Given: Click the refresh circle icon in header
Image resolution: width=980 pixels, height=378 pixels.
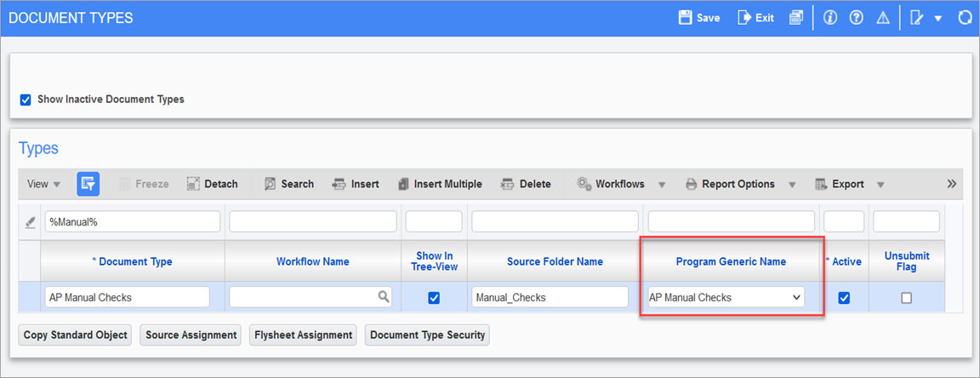Looking at the screenshot, I should (966, 18).
